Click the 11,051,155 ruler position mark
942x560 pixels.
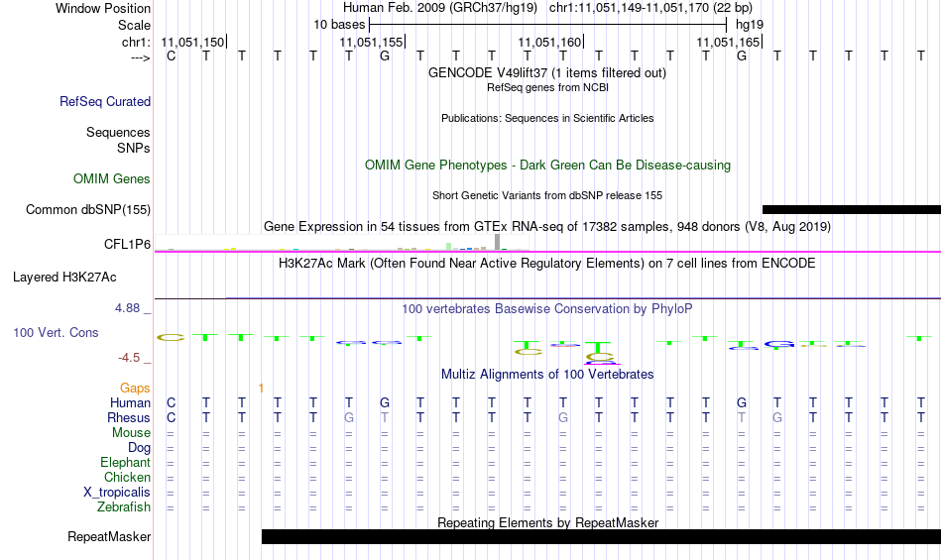[372, 42]
